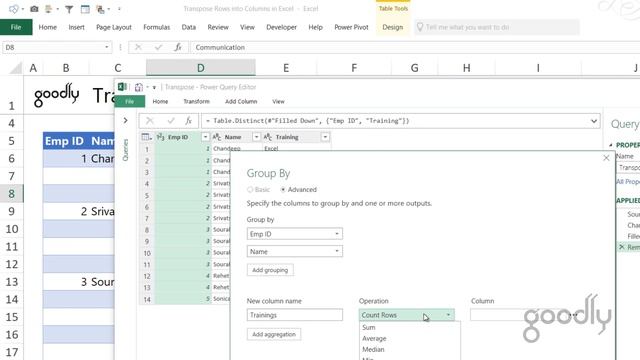640x360 pixels.
Task: Click the table corner icon in query grid
Action: coord(146,137)
